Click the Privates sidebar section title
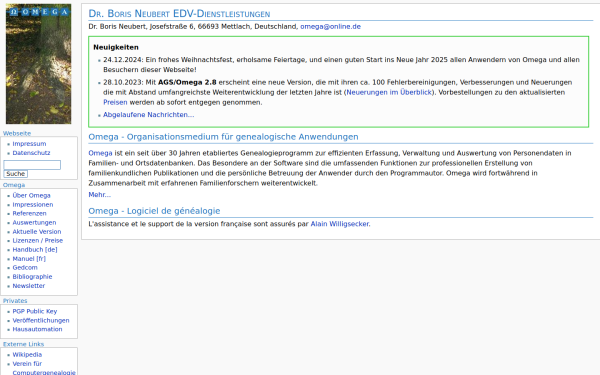Image resolution: width=600 pixels, height=375 pixels. pyautogui.click(x=15, y=301)
